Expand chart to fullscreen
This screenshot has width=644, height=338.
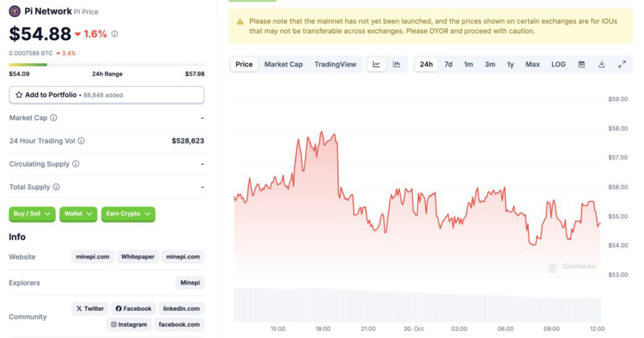pyautogui.click(x=622, y=64)
